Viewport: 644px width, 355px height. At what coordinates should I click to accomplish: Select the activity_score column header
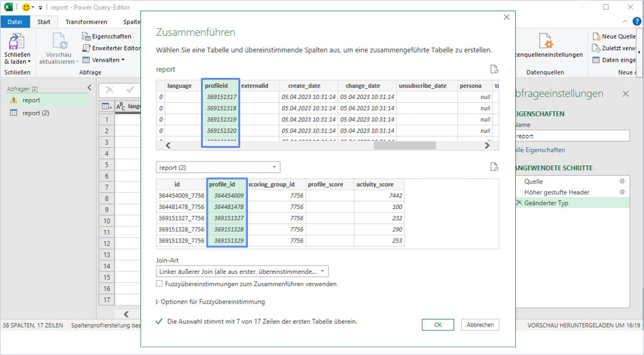tap(379, 185)
